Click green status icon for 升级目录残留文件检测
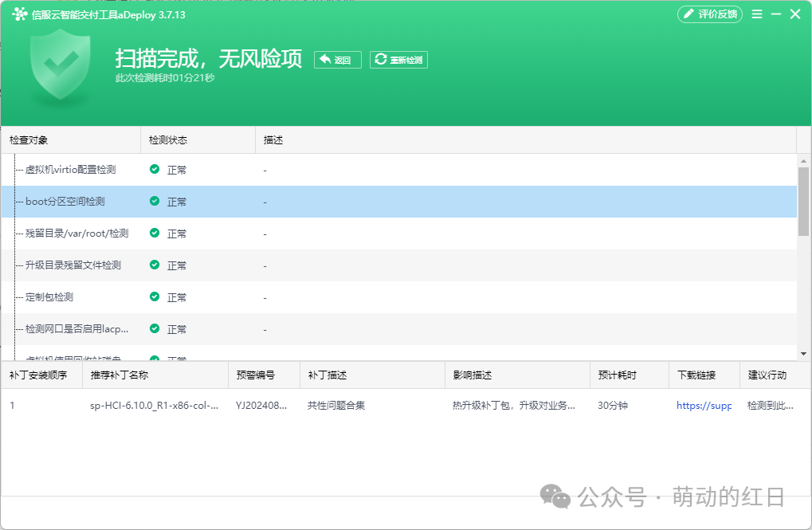Viewport: 812px width, 530px height. [x=155, y=265]
